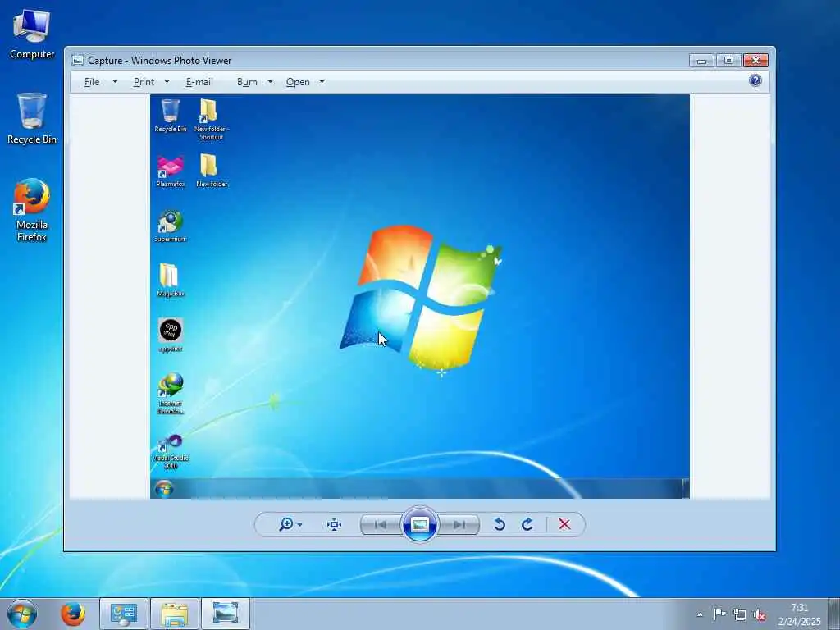The height and width of the screenshot is (630, 840).
Task: Open the zoom magnifier control in Photo Viewer
Action: click(286, 524)
